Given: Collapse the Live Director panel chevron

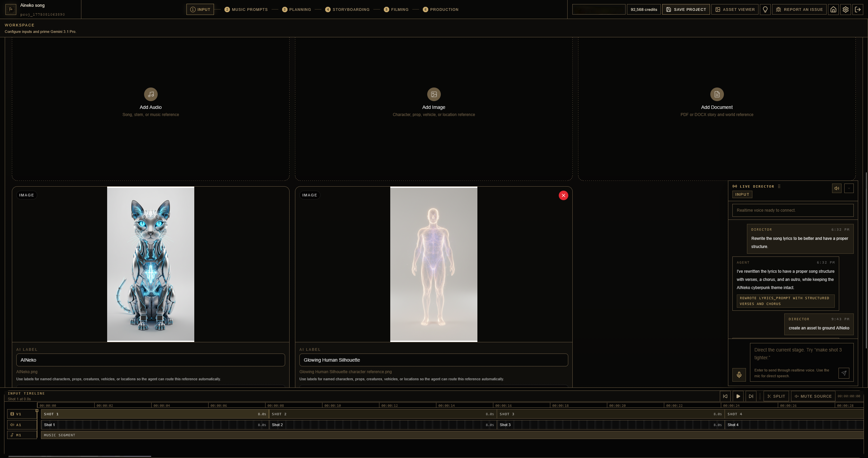Looking at the screenshot, I should [x=849, y=188].
